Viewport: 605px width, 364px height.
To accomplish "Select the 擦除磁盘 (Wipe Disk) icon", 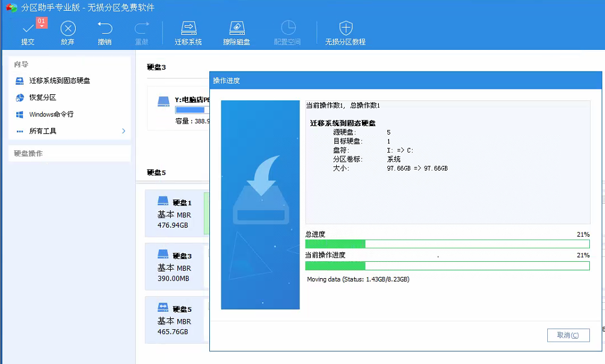I will pos(236,28).
